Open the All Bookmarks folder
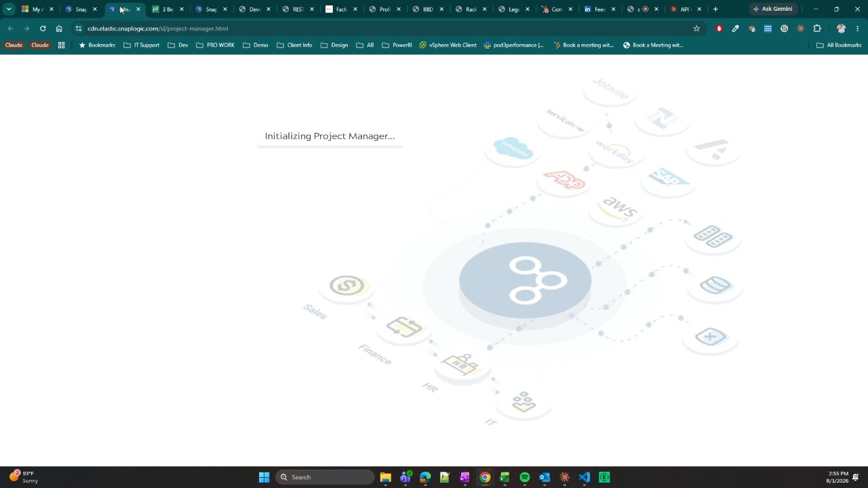The height and width of the screenshot is (488, 868). (x=839, y=45)
